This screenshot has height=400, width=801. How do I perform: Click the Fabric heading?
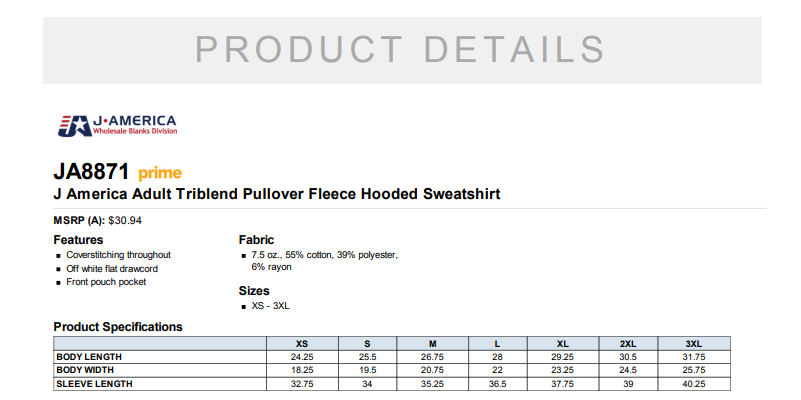[256, 240]
